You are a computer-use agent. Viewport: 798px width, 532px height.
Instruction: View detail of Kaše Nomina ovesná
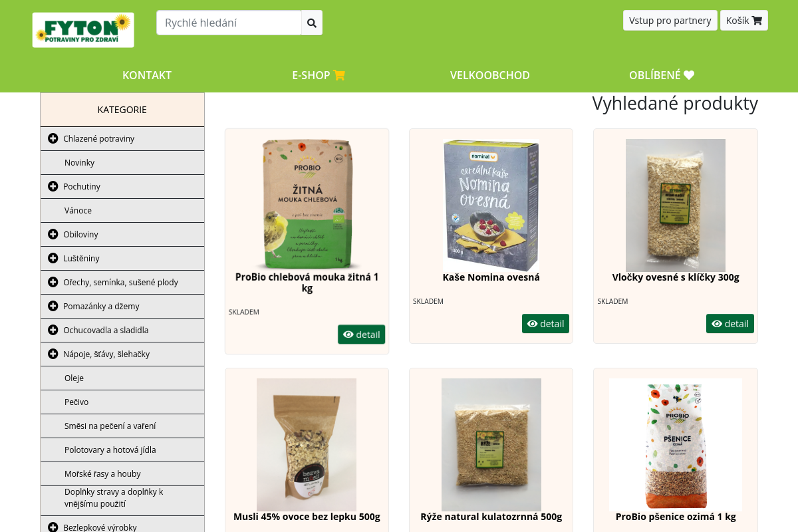click(x=545, y=324)
